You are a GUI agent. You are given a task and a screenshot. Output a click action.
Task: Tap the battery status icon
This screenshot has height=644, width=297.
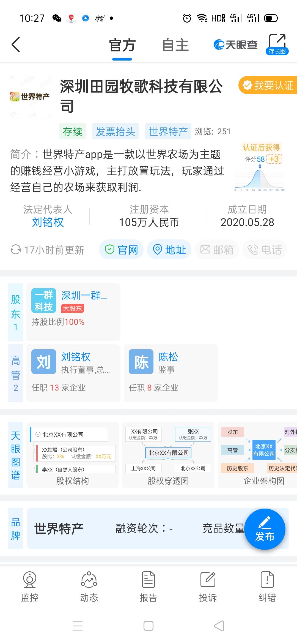[271, 18]
